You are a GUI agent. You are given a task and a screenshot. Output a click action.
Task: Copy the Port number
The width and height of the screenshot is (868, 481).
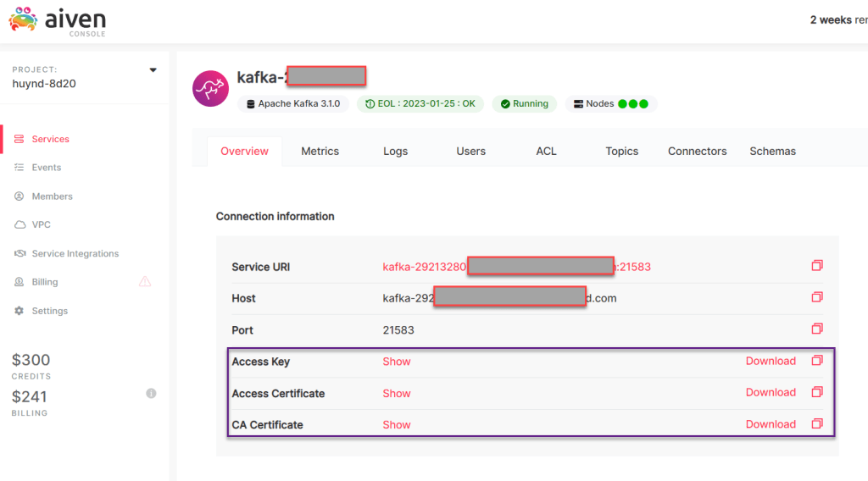[816, 329]
